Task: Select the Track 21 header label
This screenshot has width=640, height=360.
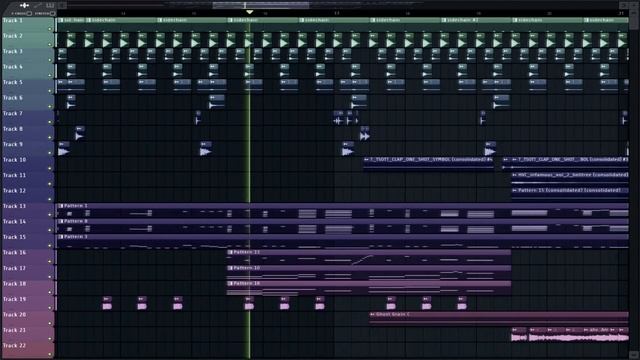Action: click(x=14, y=330)
